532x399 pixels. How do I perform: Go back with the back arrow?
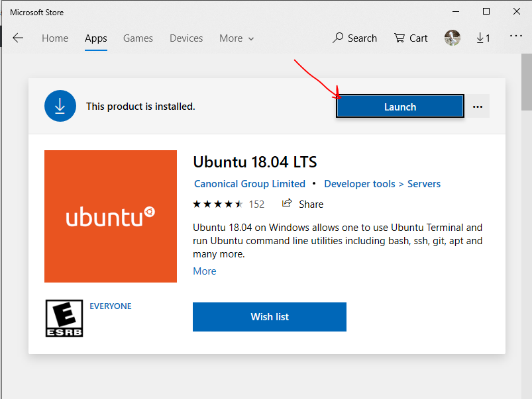(18, 38)
